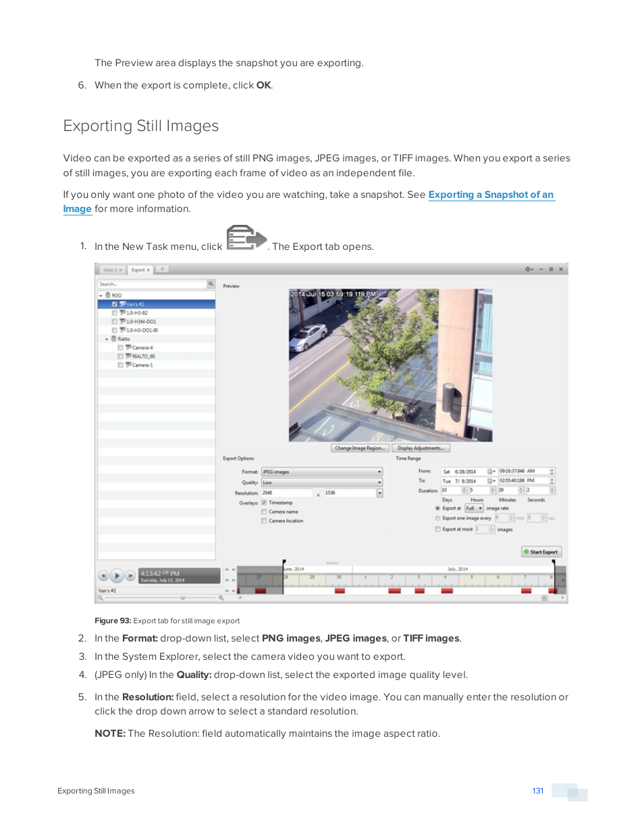
Task: Close the View 1 tab
Action: 121,269
